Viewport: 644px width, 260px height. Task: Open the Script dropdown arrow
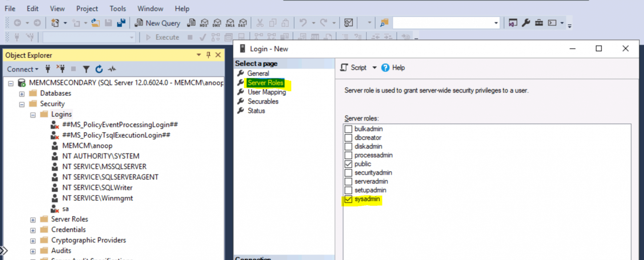tap(374, 68)
